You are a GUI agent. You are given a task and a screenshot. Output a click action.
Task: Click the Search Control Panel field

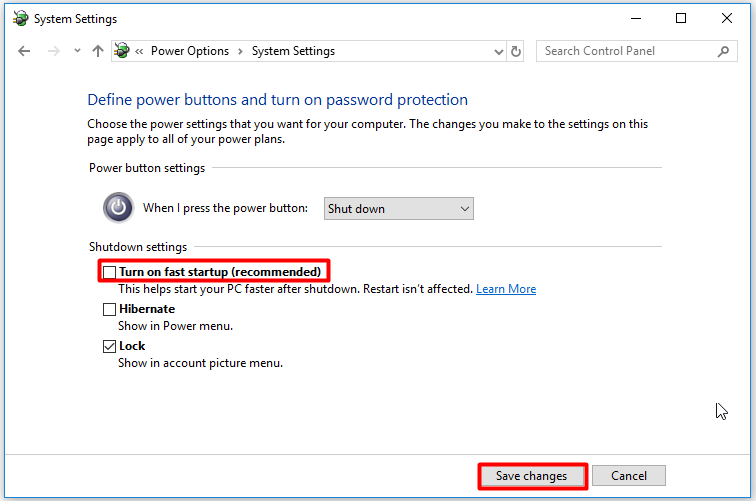(x=636, y=51)
